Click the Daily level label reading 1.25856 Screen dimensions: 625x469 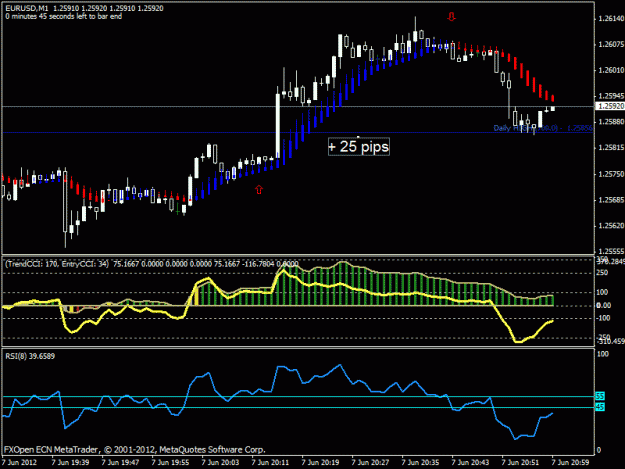[x=543, y=128]
